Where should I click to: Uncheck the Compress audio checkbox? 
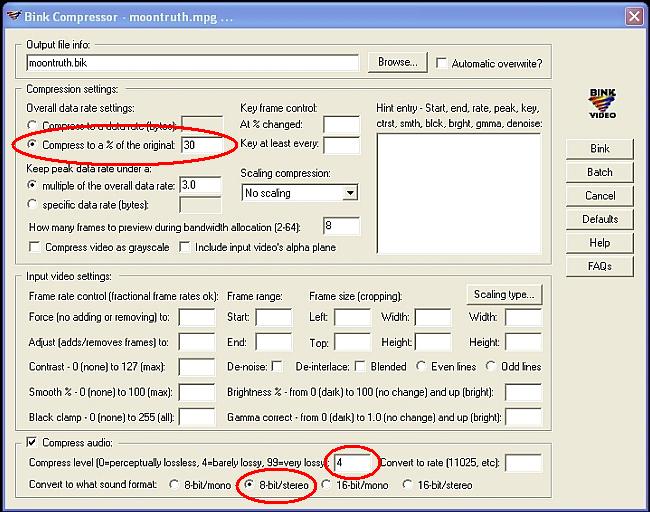coord(32,442)
